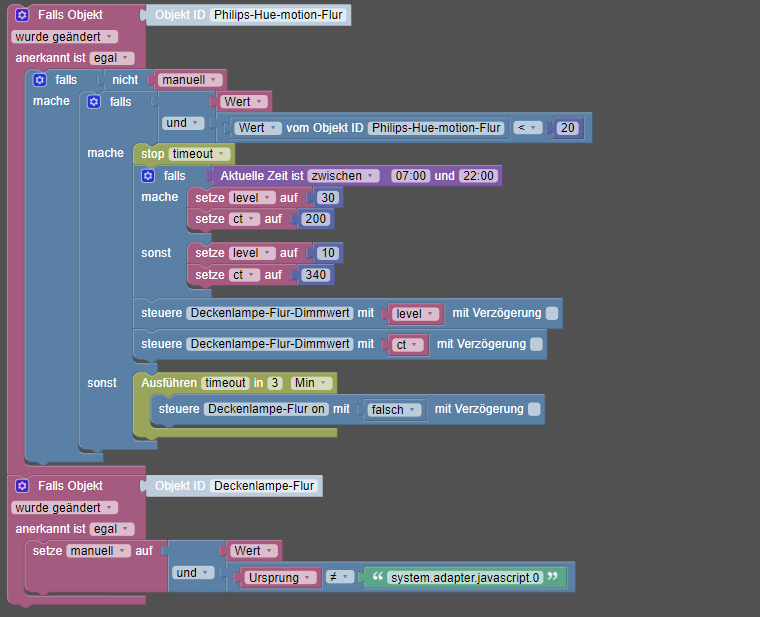Open pink 'Wert' dropdown in lower trigger block
This screenshot has width=760, height=617.
(254, 551)
